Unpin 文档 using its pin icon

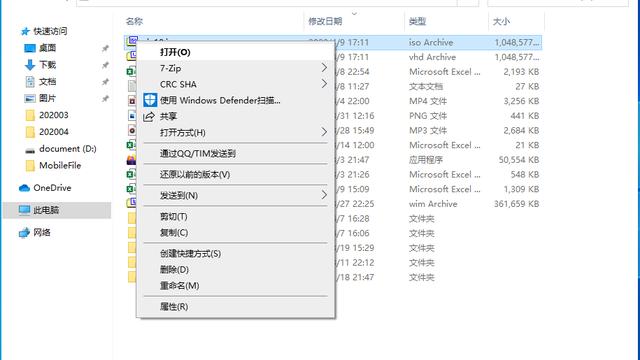click(105, 82)
